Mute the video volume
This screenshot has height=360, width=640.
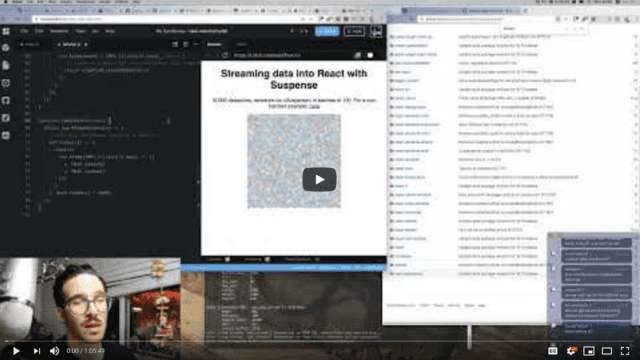pyautogui.click(x=54, y=351)
